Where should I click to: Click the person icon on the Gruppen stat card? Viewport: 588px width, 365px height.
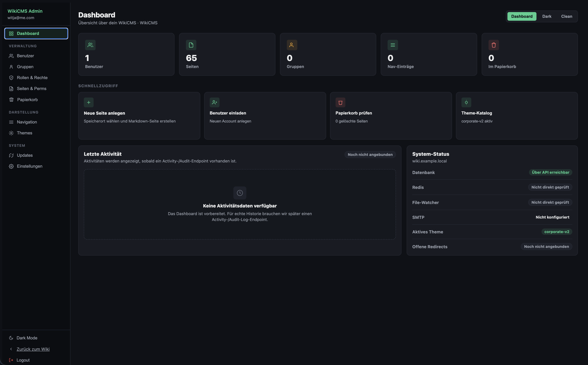point(292,45)
